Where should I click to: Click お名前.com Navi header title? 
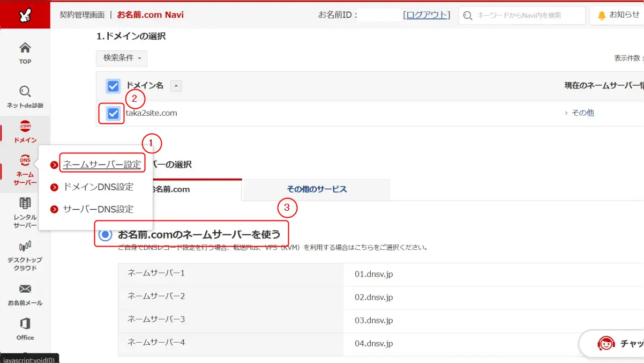pyautogui.click(x=151, y=15)
